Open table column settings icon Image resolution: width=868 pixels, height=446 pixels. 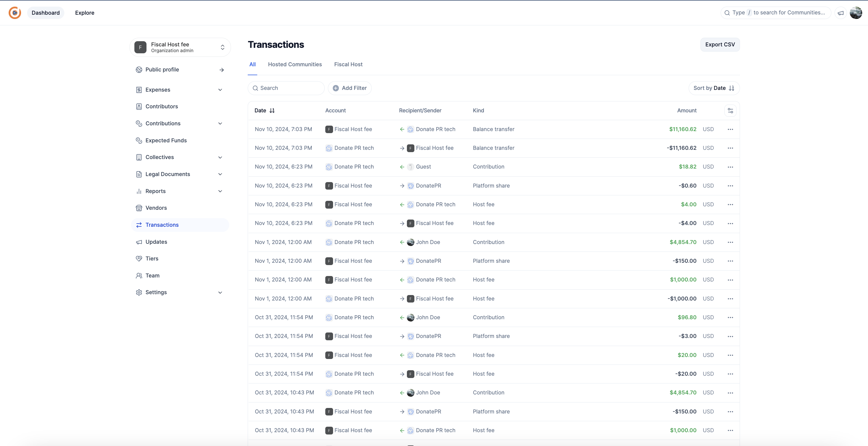coord(730,110)
